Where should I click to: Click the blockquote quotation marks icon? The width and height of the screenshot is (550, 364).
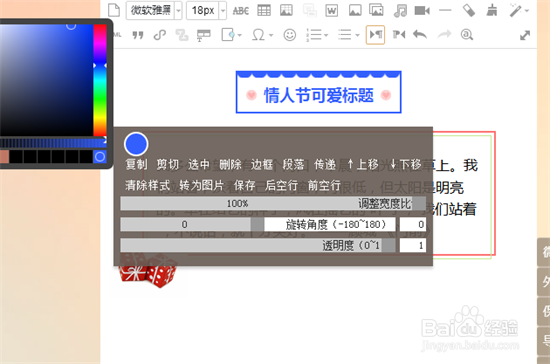[x=138, y=35]
